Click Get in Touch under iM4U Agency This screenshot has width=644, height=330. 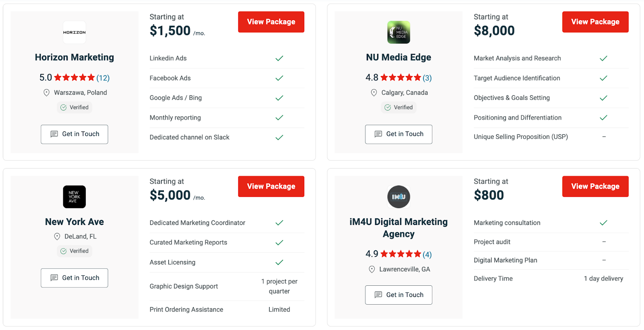coord(398,295)
